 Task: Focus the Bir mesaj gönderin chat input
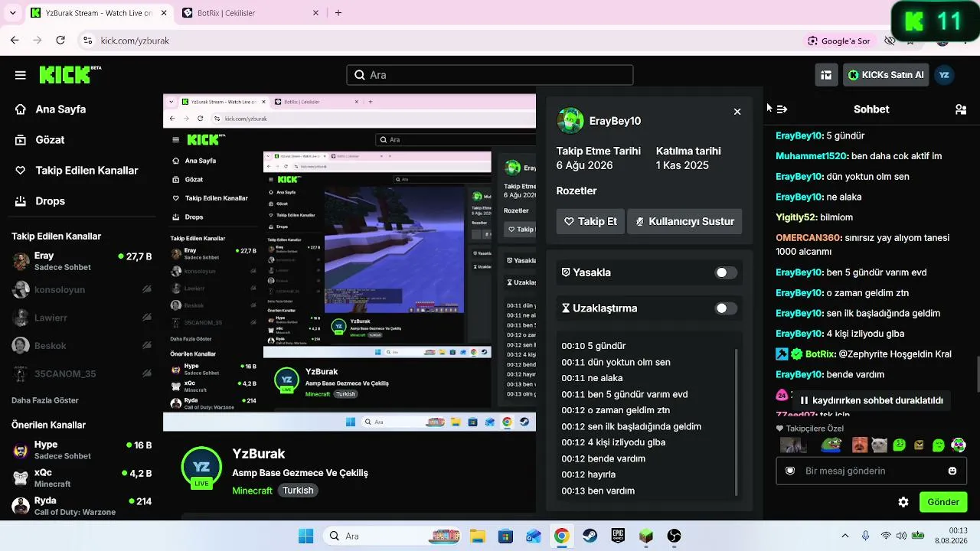tap(871, 471)
